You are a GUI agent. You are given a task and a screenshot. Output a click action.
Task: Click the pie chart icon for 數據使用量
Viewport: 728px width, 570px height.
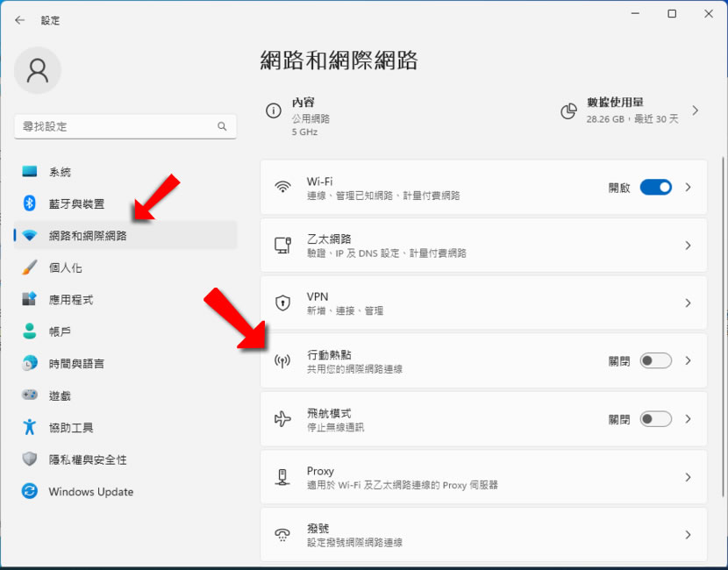568,111
